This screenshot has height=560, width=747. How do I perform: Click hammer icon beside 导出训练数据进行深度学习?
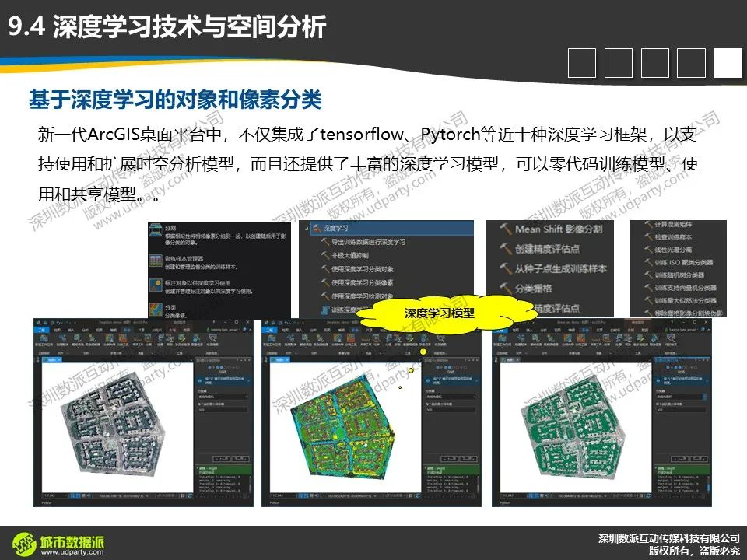[x=326, y=242]
